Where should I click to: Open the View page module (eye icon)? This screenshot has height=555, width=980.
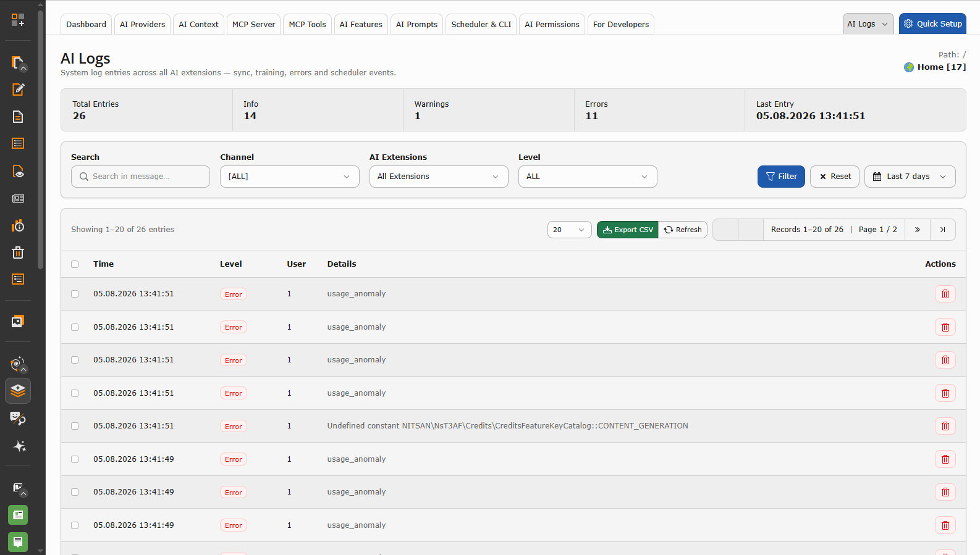pos(18,171)
